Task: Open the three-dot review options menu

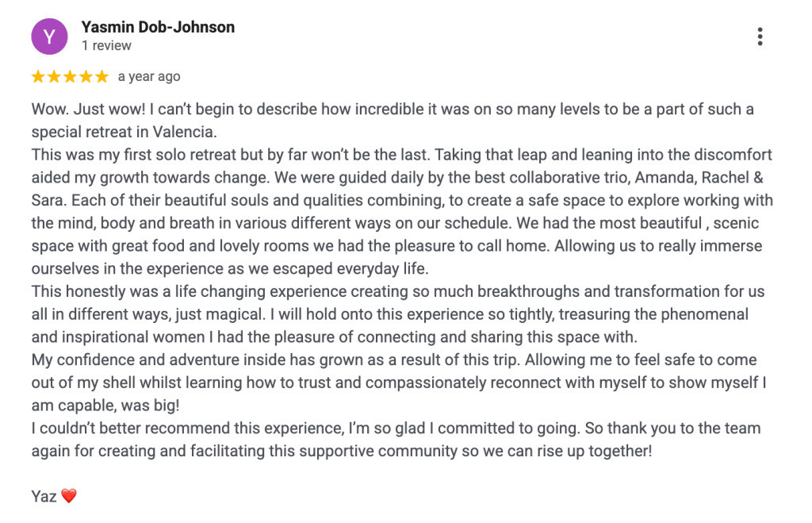Action: tap(760, 37)
